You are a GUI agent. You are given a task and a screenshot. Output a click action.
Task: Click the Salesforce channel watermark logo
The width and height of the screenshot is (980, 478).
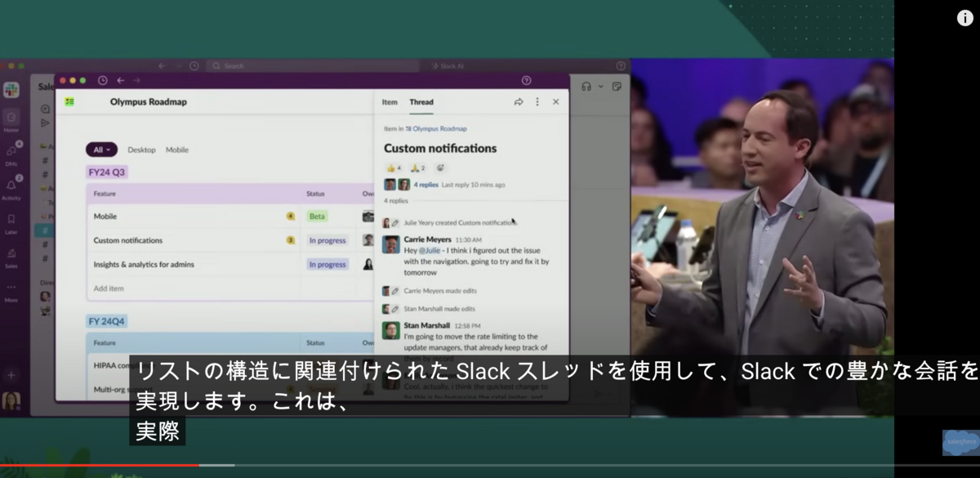pyautogui.click(x=960, y=442)
